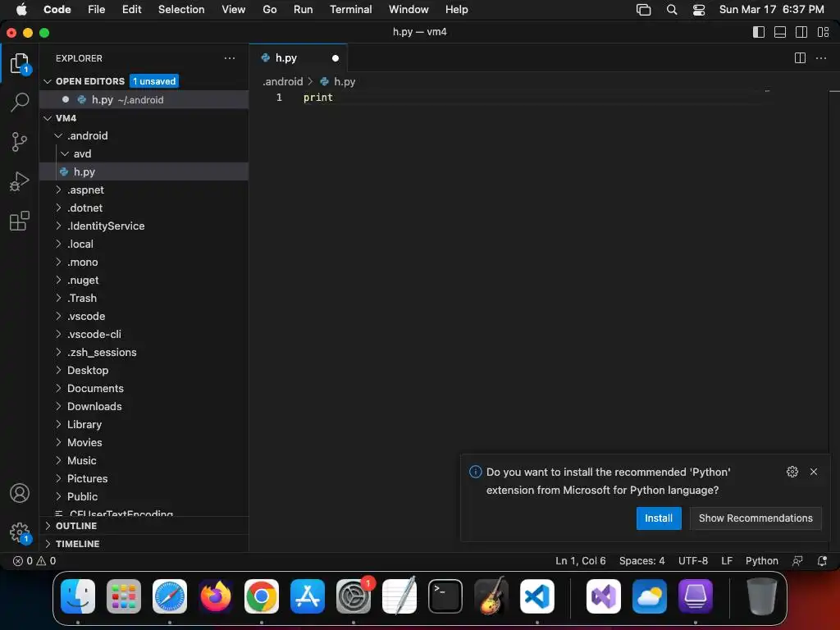Open the Go menu

tap(269, 9)
